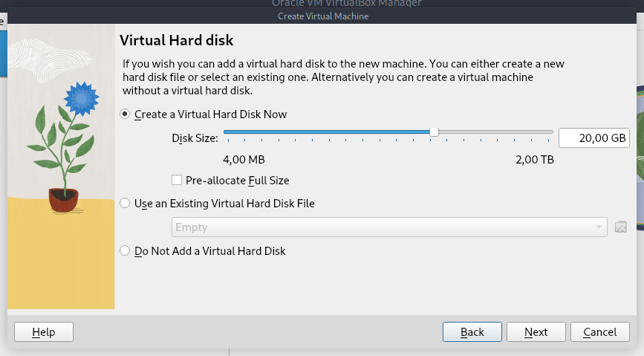Click slider track near the 4,00 MB end
The height and width of the screenshot is (356, 644).
tap(230, 132)
